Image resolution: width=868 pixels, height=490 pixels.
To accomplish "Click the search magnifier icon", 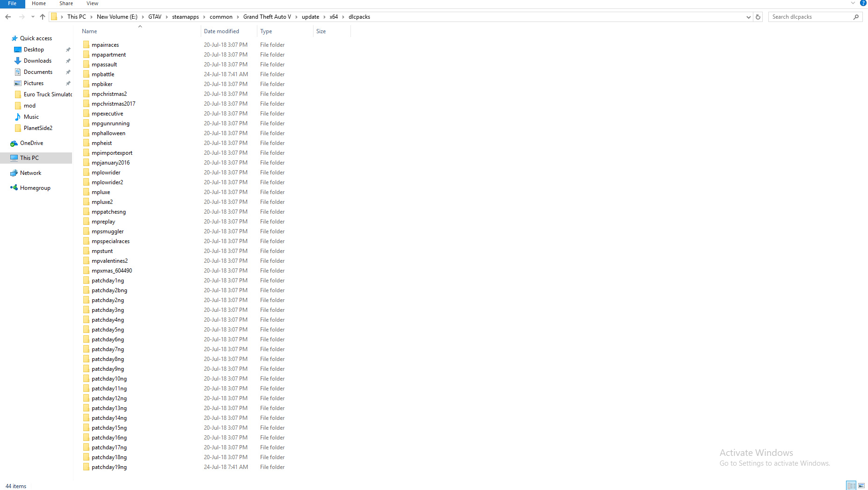I will coord(856,16).
